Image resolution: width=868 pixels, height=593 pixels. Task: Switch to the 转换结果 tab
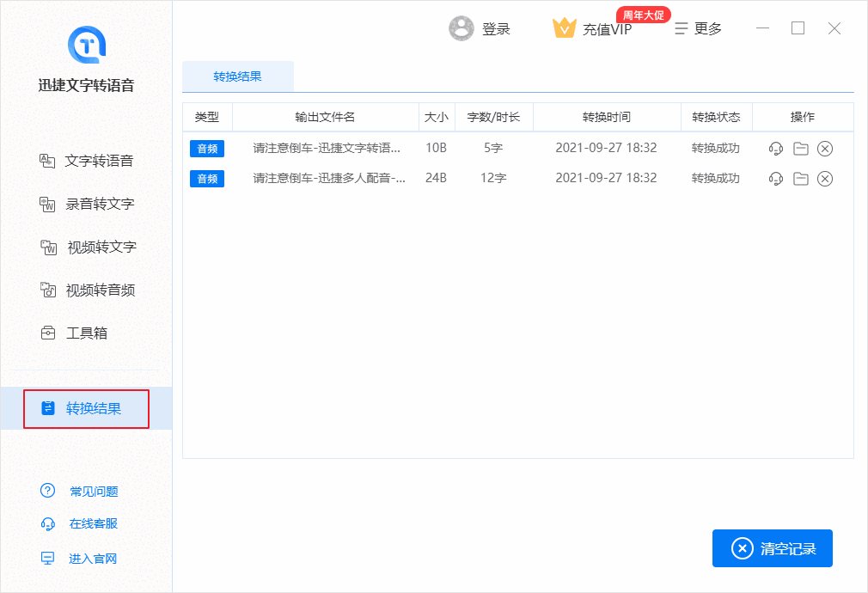[x=237, y=76]
